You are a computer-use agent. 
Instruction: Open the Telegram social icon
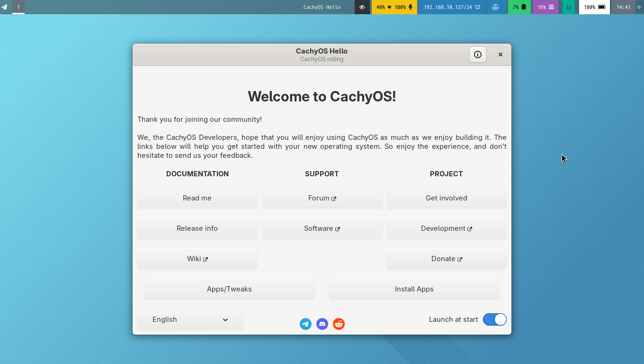click(x=306, y=324)
